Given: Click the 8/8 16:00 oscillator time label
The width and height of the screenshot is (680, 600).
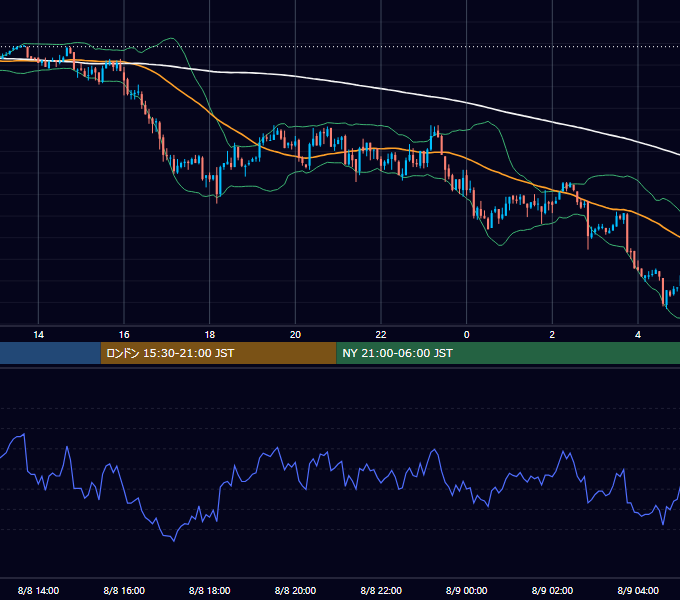Looking at the screenshot, I should coord(124,590).
